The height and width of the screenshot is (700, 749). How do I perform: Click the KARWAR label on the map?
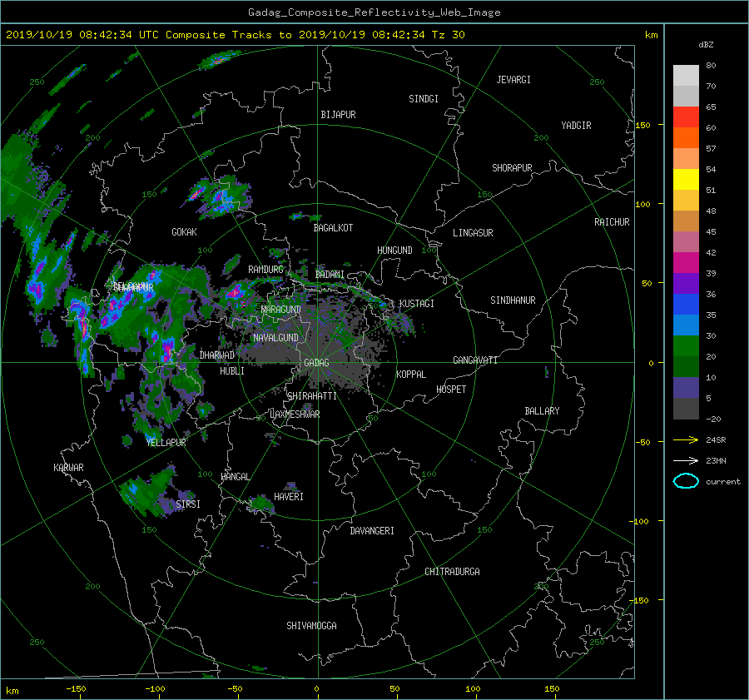click(68, 468)
